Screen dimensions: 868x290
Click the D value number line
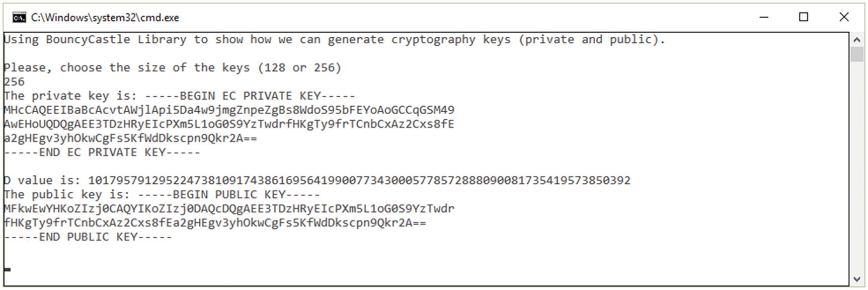(317, 180)
